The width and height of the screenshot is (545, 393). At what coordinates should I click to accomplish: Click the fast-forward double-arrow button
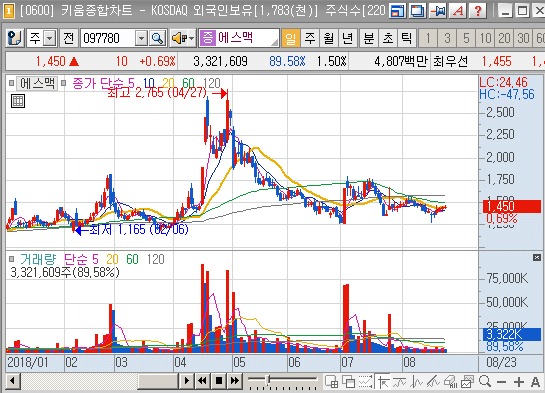coord(235,381)
